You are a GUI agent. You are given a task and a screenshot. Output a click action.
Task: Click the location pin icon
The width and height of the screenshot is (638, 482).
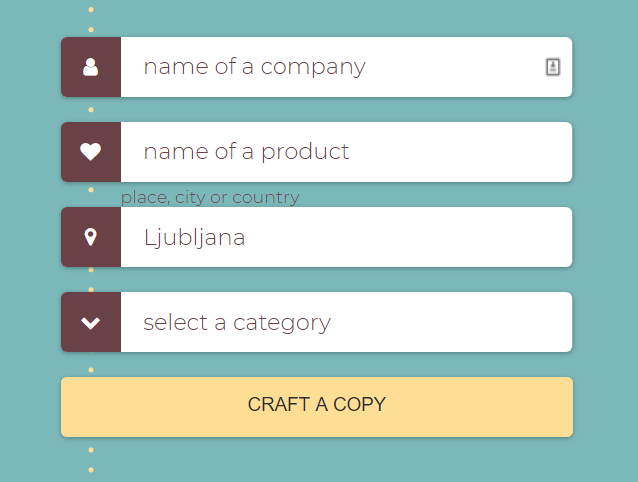click(x=91, y=237)
